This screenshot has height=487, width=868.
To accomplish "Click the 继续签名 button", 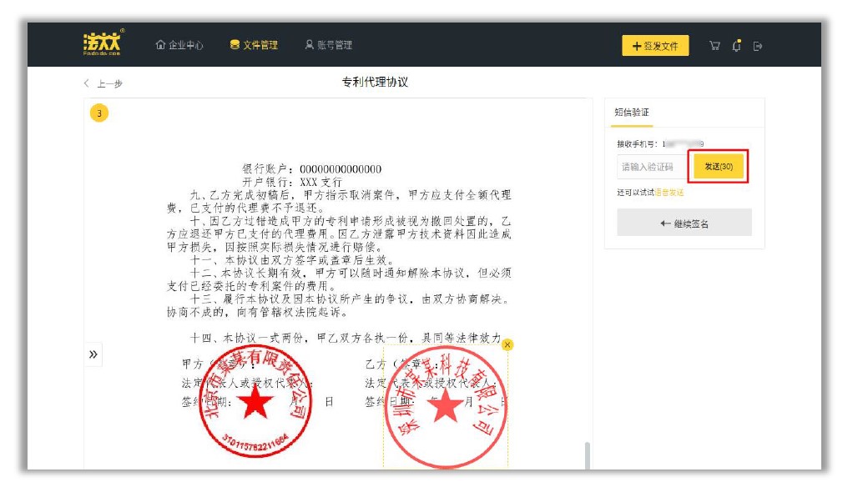I will pyautogui.click(x=684, y=223).
